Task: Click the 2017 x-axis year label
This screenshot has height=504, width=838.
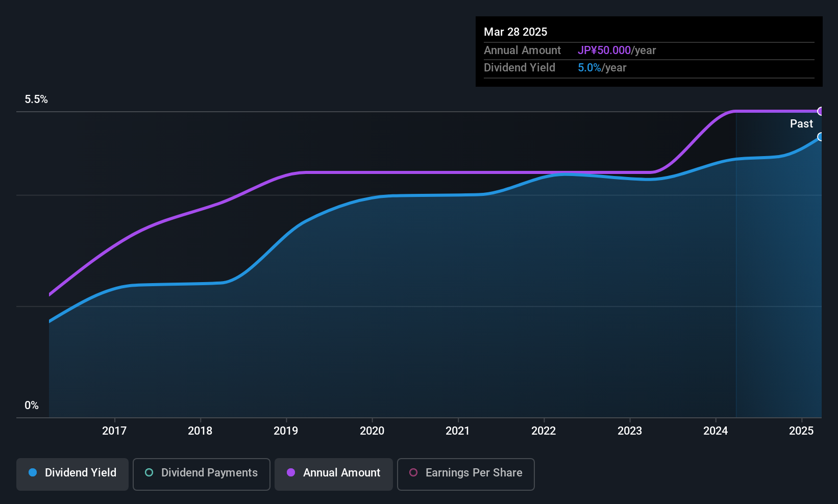Action: pos(114,431)
